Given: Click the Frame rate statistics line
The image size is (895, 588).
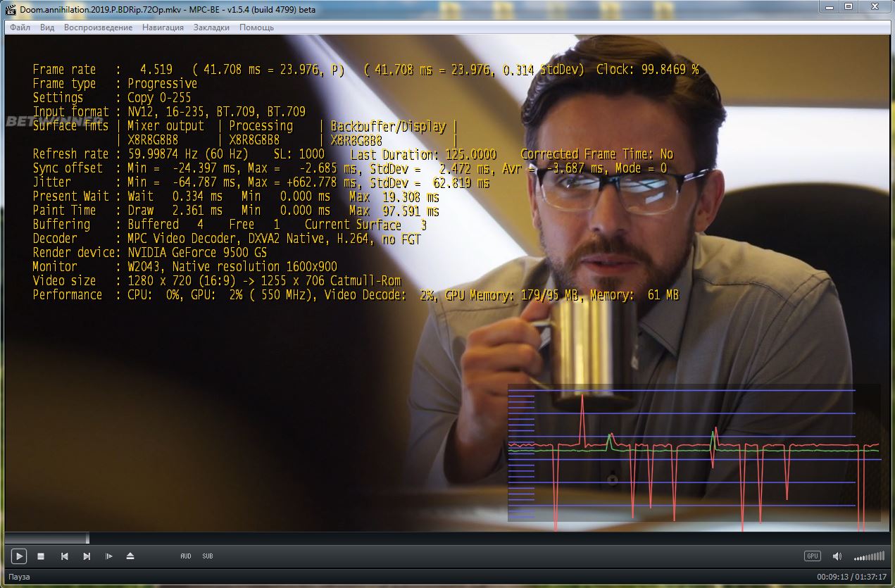Looking at the screenshot, I should point(365,69).
